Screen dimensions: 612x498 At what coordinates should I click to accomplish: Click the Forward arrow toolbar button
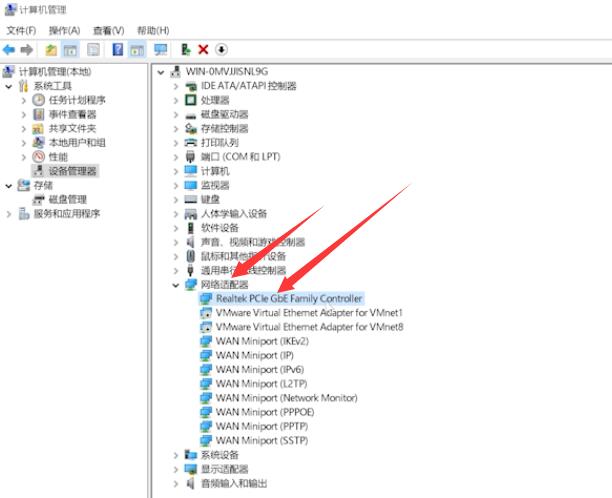click(x=26, y=50)
